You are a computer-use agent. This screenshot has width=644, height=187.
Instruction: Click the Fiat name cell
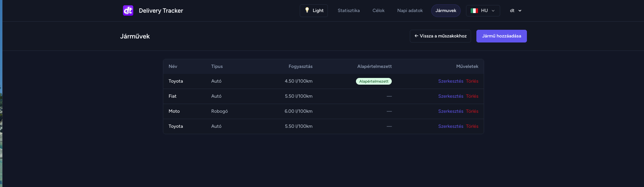(x=172, y=96)
